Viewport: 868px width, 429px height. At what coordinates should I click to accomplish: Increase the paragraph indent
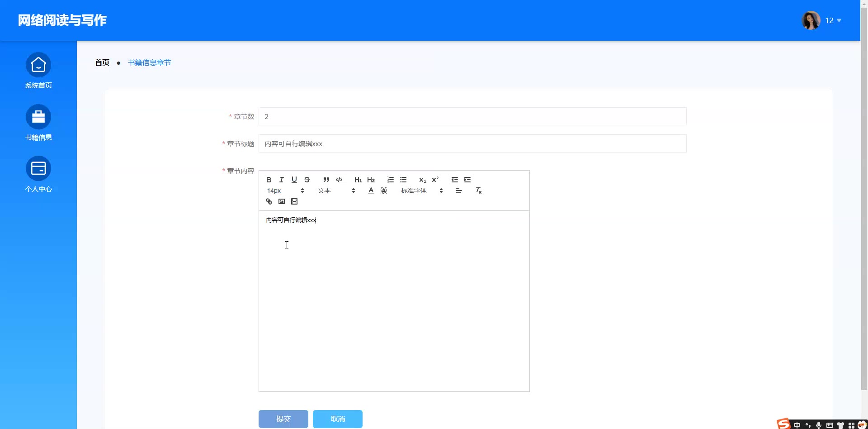pos(467,180)
